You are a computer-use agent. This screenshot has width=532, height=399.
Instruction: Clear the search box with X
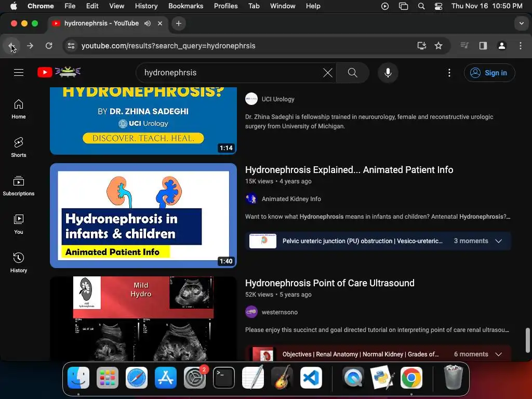pos(327,73)
